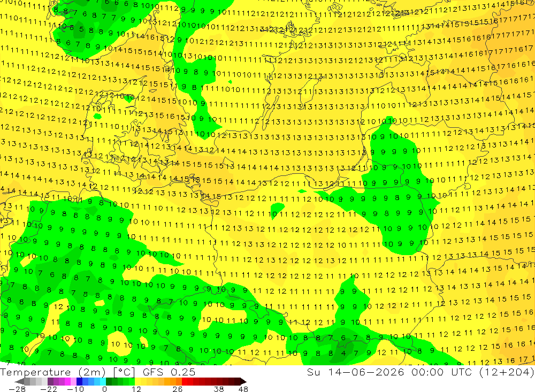Viewport: 535px width, 392px height.
Task: Click the "Temperature (2m)" map title
Action: tap(52, 372)
